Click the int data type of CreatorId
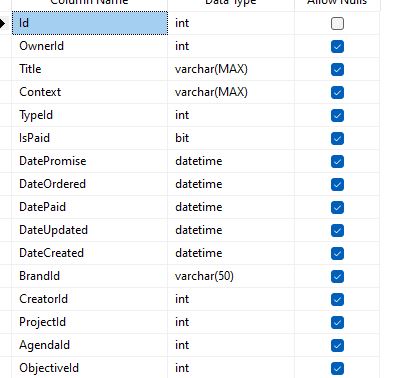400x378 pixels. point(231,299)
